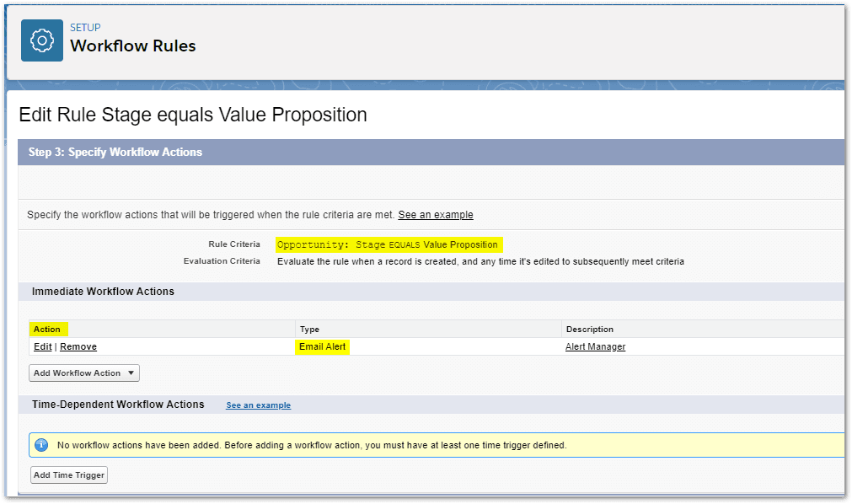Click the SETUP breadcrumb label
The width and height of the screenshot is (852, 504).
pyautogui.click(x=86, y=27)
